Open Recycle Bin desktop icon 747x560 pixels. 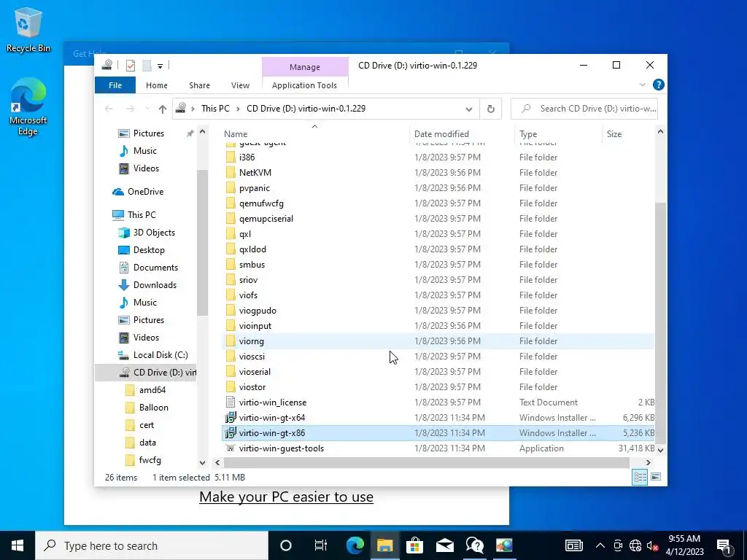28,29
